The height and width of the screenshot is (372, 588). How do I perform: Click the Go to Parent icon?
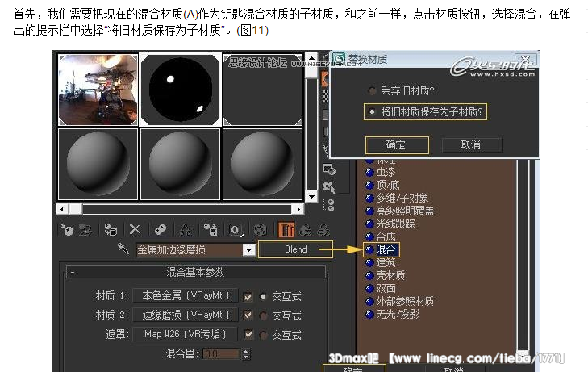coord(305,229)
